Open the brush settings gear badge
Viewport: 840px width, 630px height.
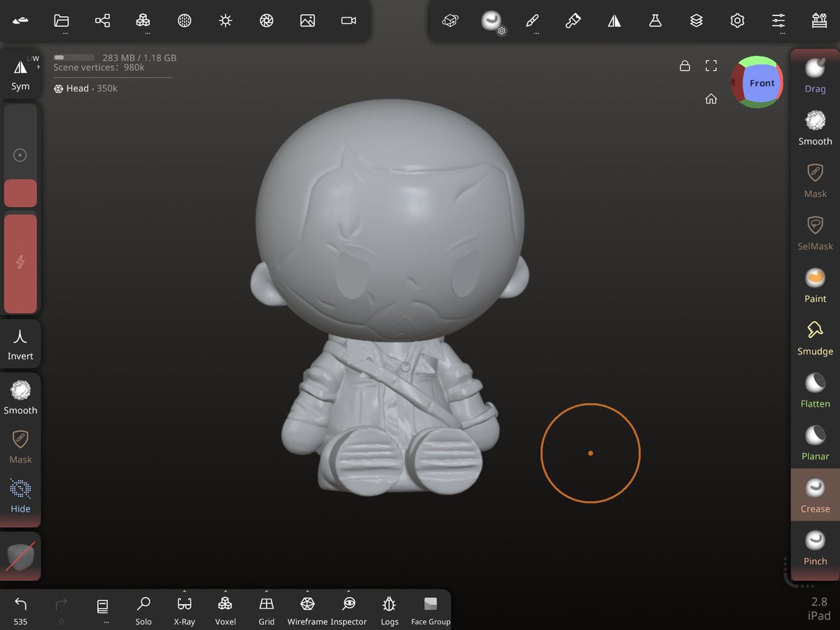pos(502,31)
